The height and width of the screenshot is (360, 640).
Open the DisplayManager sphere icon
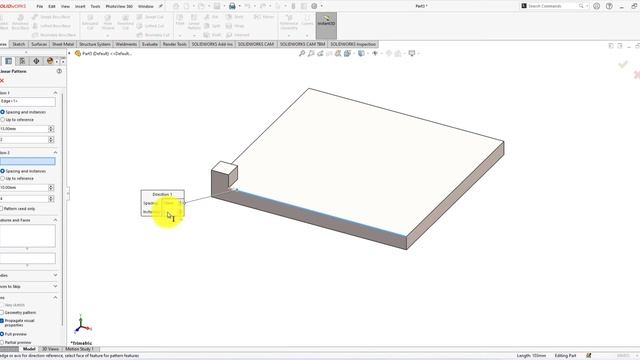tap(50, 61)
